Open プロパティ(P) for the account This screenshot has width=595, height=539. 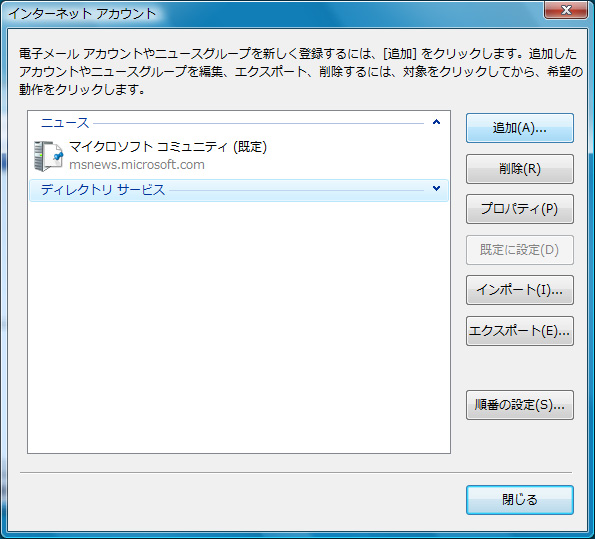[519, 209]
